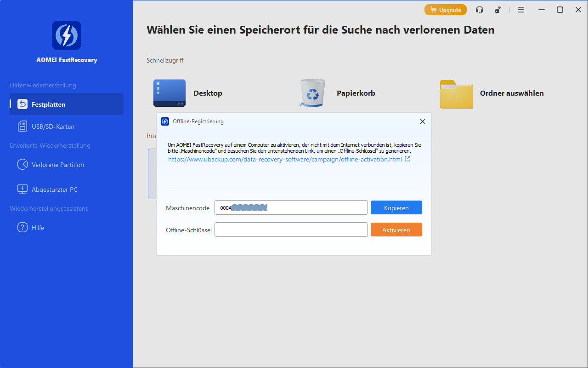This screenshot has height=368, width=588.
Task: Click the key registration icon
Action: tap(498, 10)
